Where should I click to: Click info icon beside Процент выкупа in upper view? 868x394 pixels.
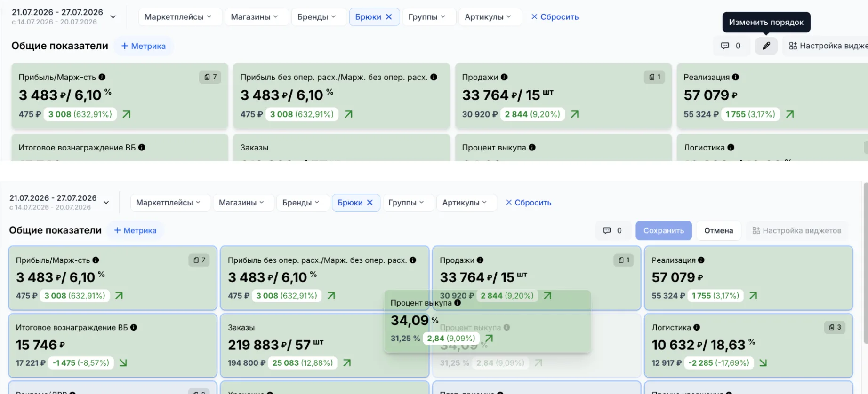point(532,147)
